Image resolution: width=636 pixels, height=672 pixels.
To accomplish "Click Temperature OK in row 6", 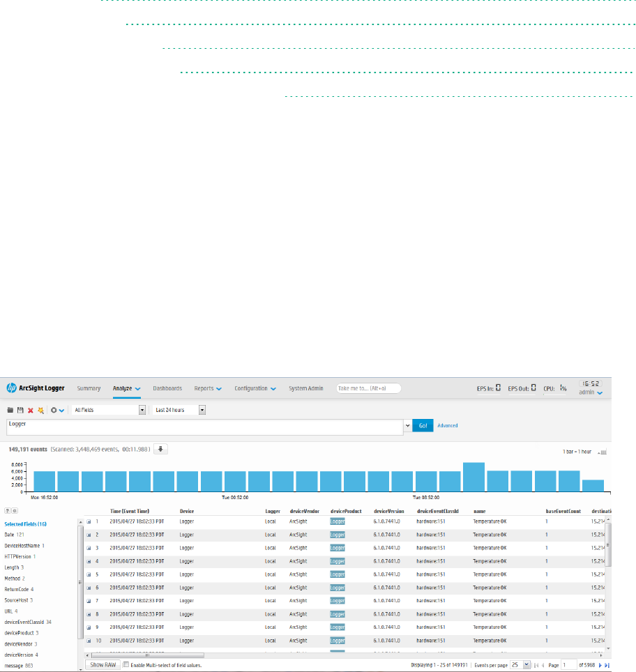I will pyautogui.click(x=490, y=588).
